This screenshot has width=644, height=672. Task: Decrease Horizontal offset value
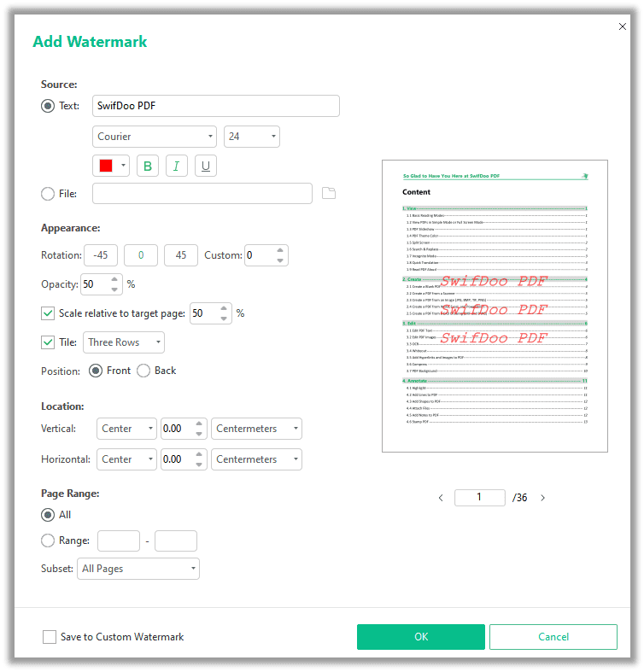(x=198, y=465)
